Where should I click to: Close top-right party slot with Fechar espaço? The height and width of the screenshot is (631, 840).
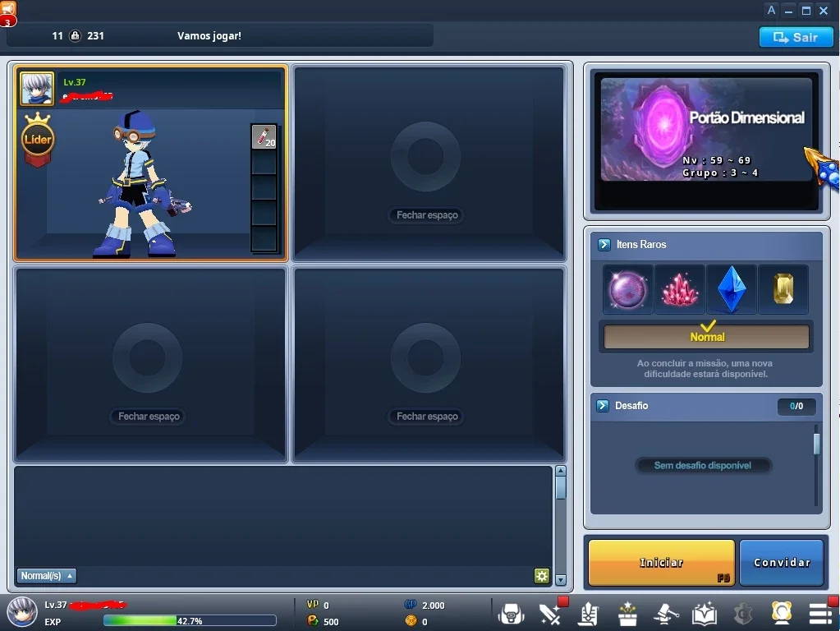(x=427, y=215)
